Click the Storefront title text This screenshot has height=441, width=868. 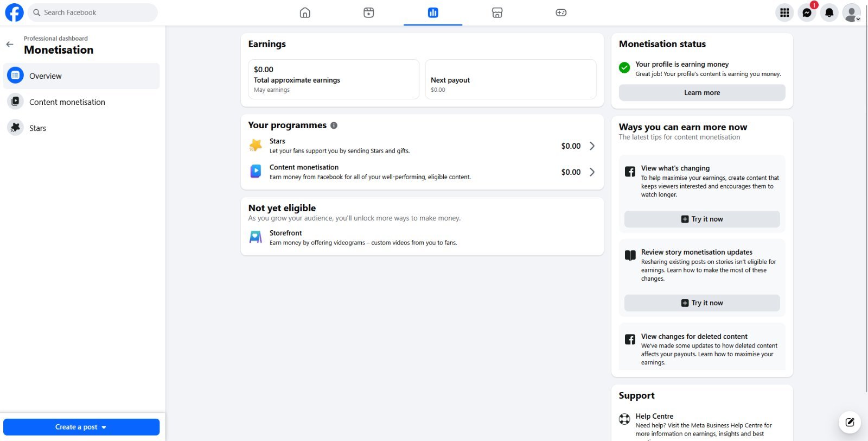[285, 233]
